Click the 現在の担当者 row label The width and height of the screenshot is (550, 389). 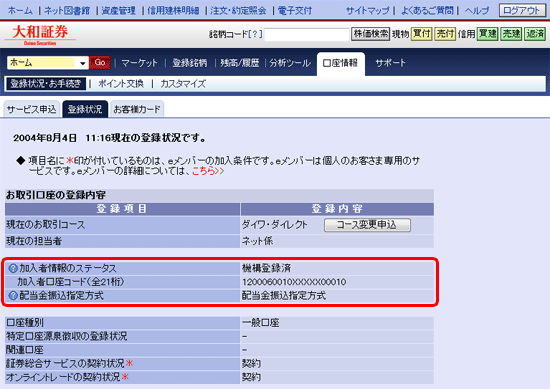[34, 241]
